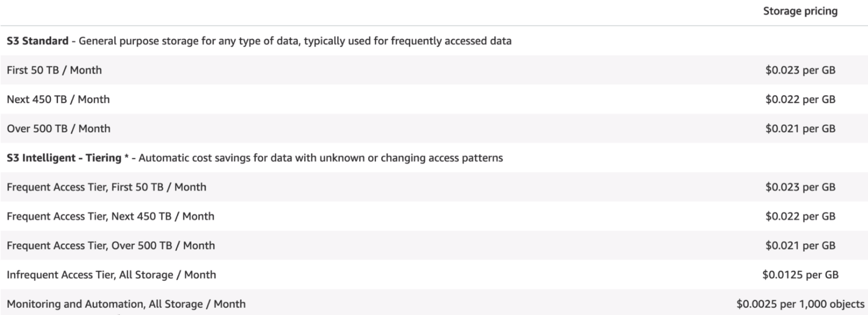Click the S3 Intelligent - Tiering heading
The width and height of the screenshot is (868, 315).
[64, 157]
